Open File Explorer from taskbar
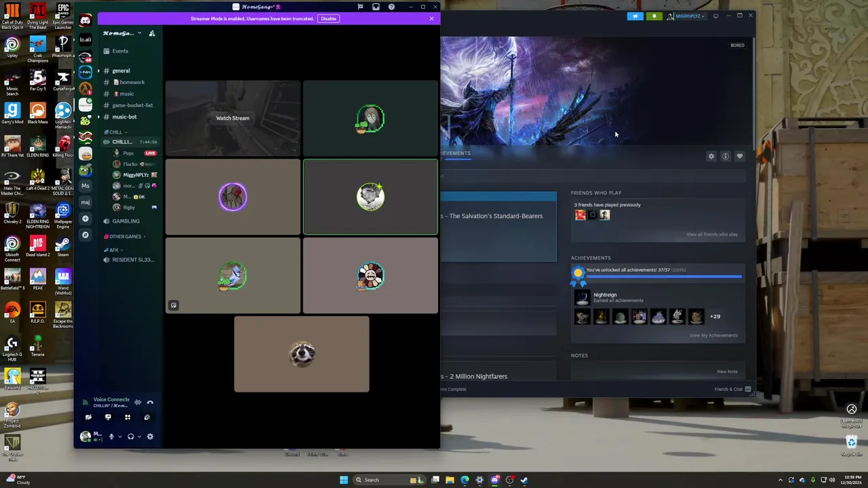Screen dimensions: 868x488 [x=450, y=480]
